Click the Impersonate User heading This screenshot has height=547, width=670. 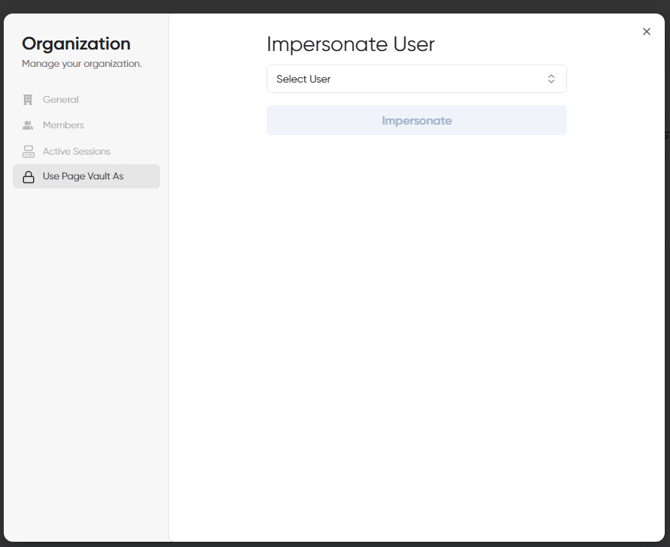tap(350, 44)
